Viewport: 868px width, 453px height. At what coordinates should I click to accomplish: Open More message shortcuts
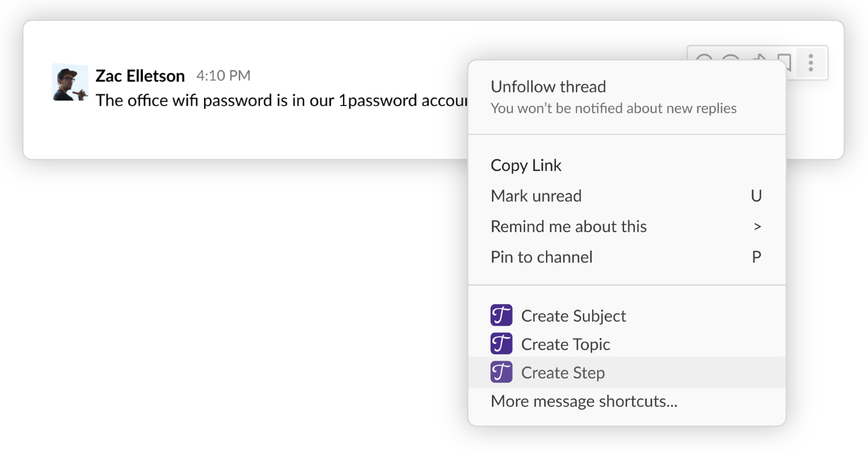(x=584, y=401)
